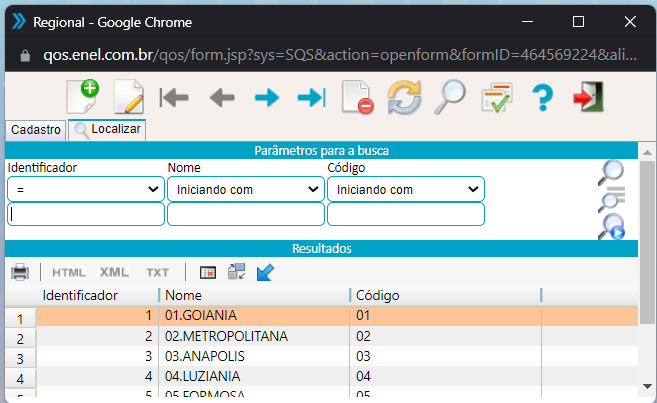Click the new record icon
The width and height of the screenshot is (657, 403).
click(83, 97)
